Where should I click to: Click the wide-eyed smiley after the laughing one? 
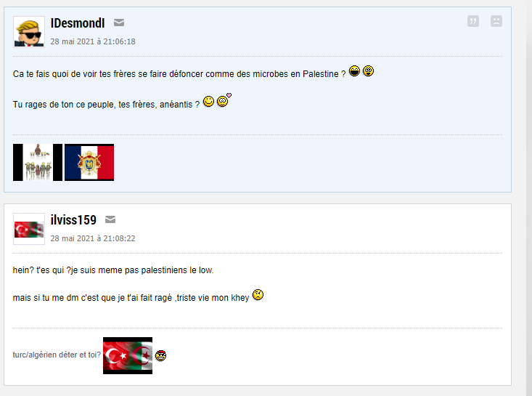tap(368, 71)
